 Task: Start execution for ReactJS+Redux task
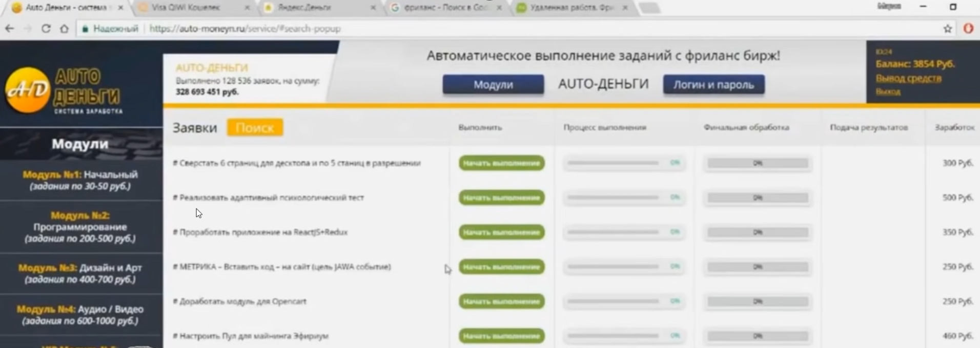click(501, 232)
